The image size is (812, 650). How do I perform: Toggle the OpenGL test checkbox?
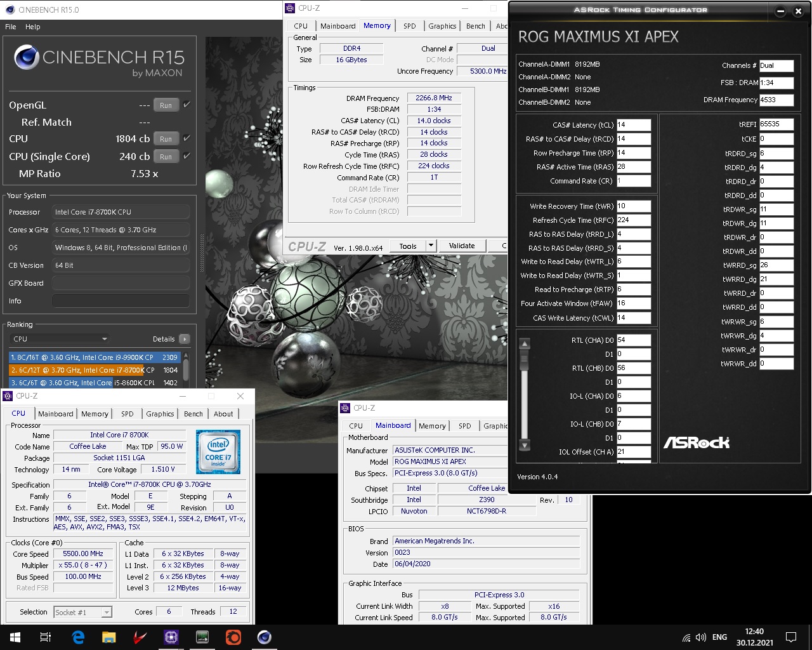[x=187, y=105]
